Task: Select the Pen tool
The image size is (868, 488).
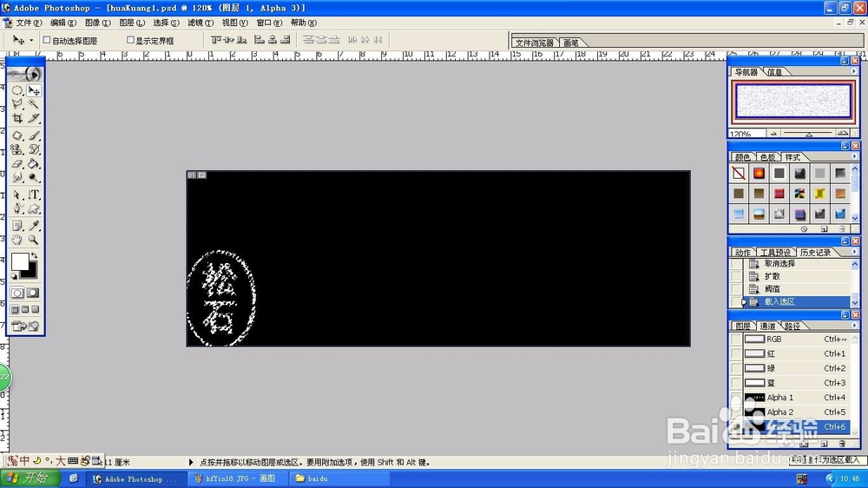Action: [17, 208]
